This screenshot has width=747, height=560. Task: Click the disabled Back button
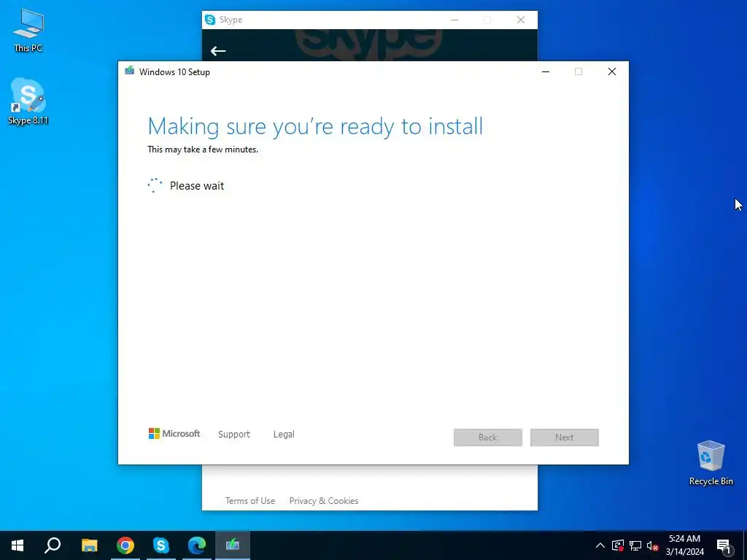[488, 437]
